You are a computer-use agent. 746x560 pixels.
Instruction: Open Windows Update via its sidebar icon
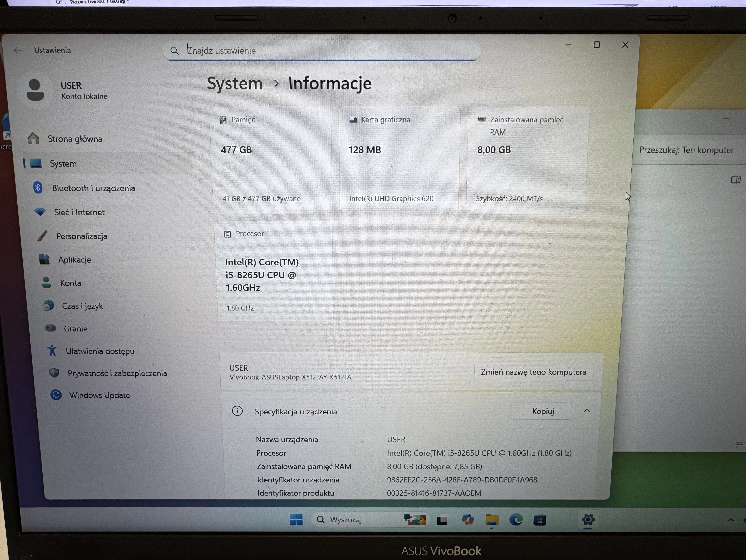[56, 395]
